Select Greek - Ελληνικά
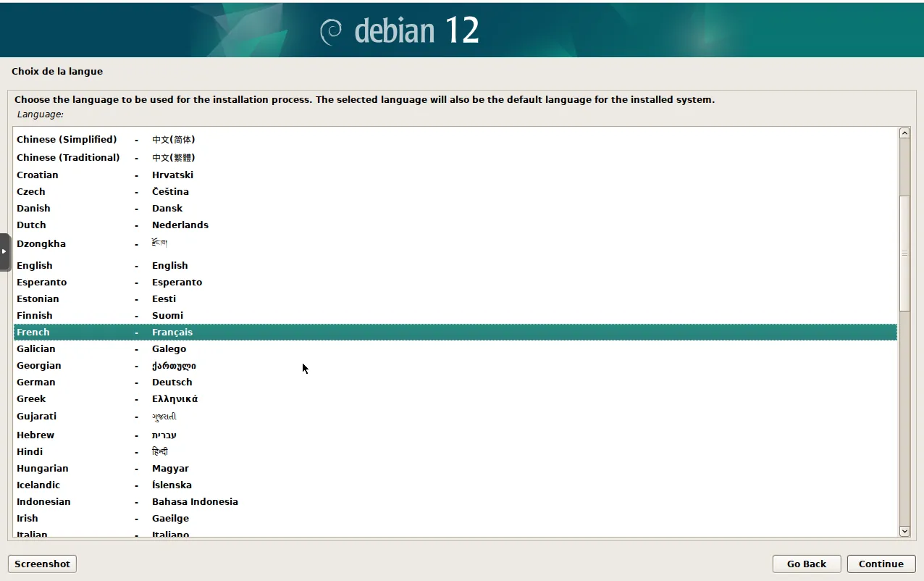 (x=455, y=398)
